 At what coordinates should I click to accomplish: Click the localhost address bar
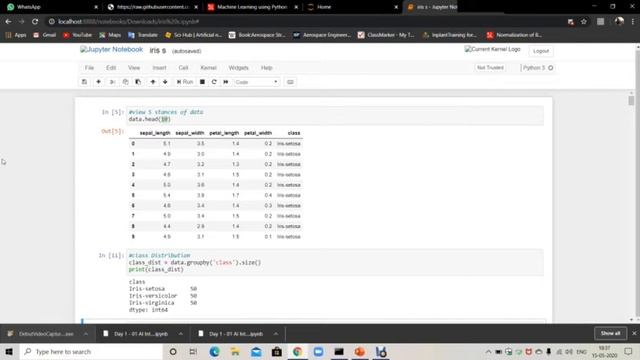(x=306, y=21)
